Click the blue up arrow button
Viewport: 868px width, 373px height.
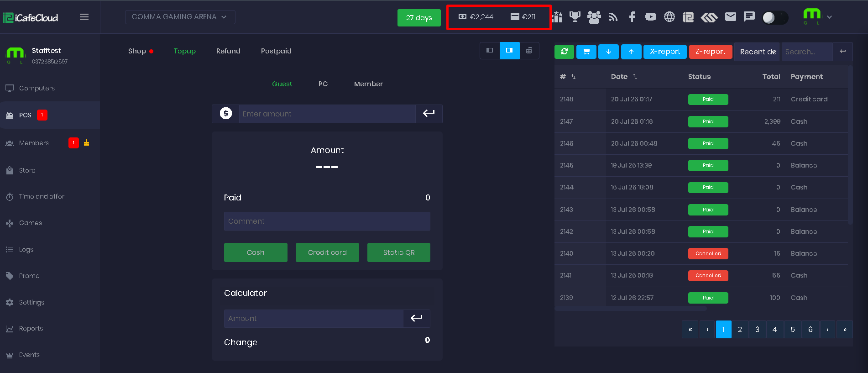click(631, 52)
